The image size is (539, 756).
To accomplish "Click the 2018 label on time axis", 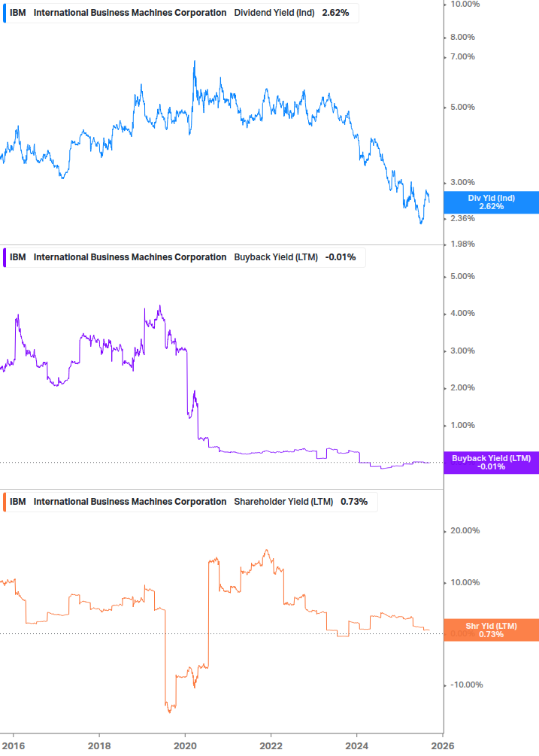I will (99, 746).
